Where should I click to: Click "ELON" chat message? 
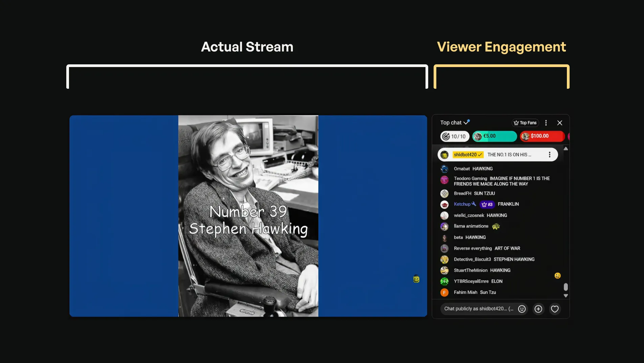pos(497,281)
